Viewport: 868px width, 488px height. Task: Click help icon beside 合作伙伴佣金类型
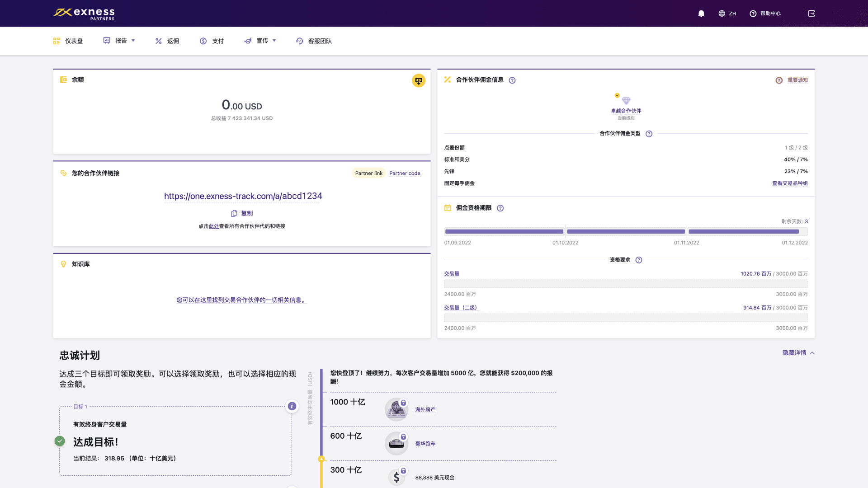[649, 134]
